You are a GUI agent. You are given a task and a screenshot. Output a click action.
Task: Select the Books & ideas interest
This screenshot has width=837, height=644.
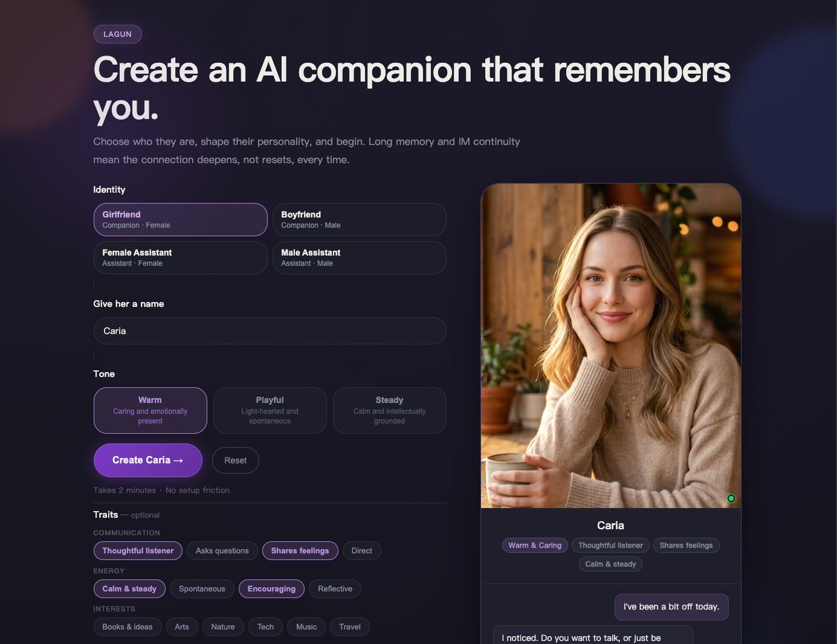coord(128,626)
